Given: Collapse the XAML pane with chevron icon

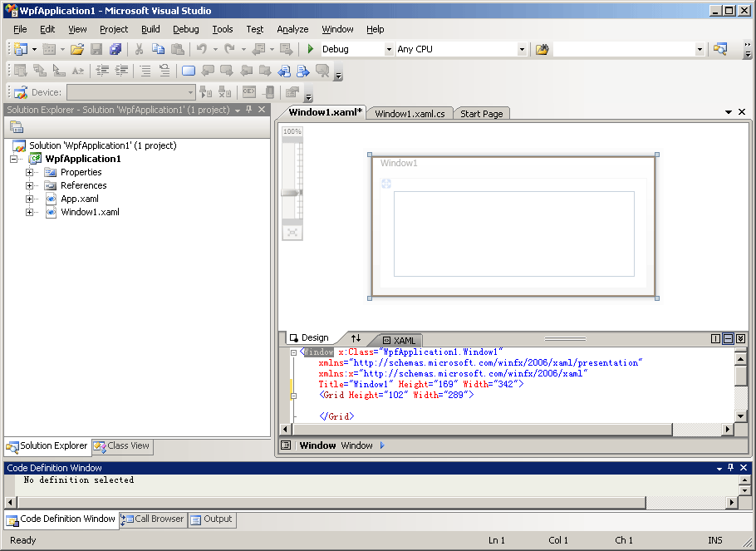Looking at the screenshot, I should click(741, 339).
